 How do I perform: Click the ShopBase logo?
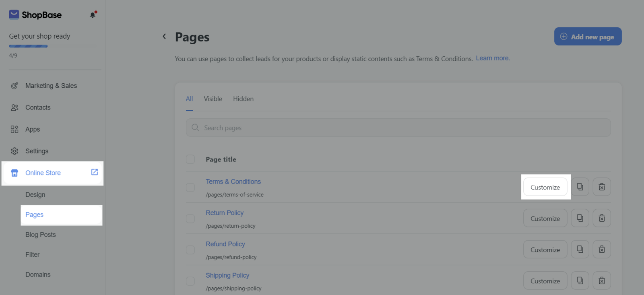tap(35, 15)
